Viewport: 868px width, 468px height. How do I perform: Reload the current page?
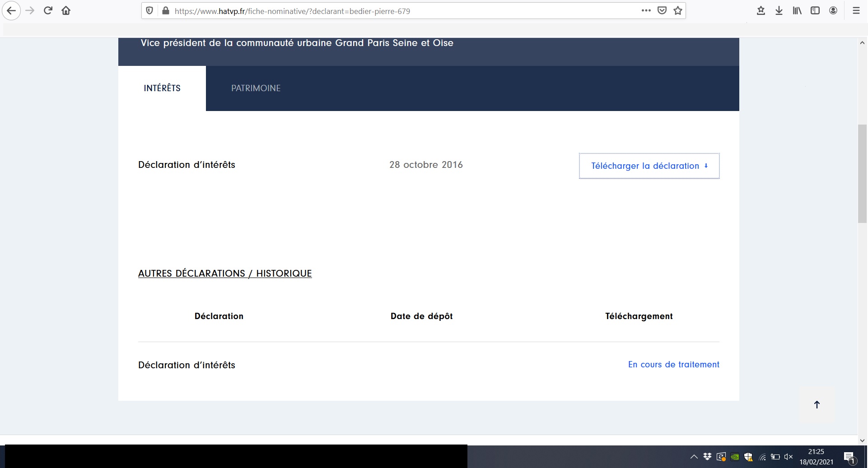coord(48,11)
